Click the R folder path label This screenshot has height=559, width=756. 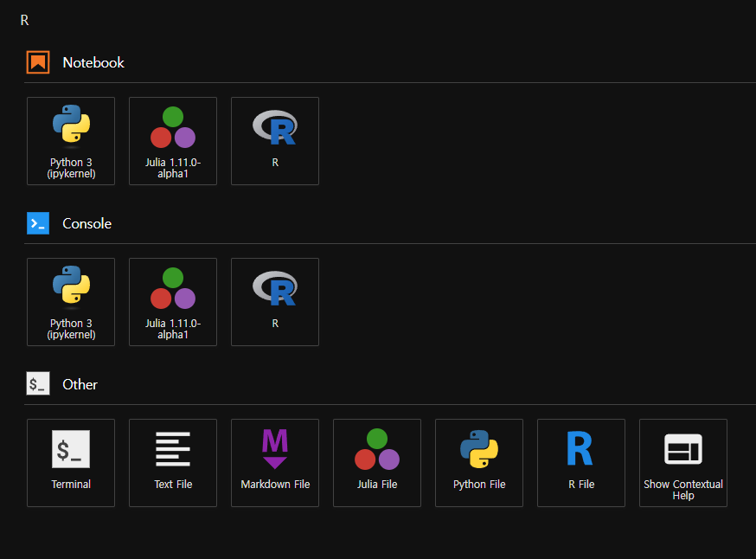pyautogui.click(x=24, y=20)
